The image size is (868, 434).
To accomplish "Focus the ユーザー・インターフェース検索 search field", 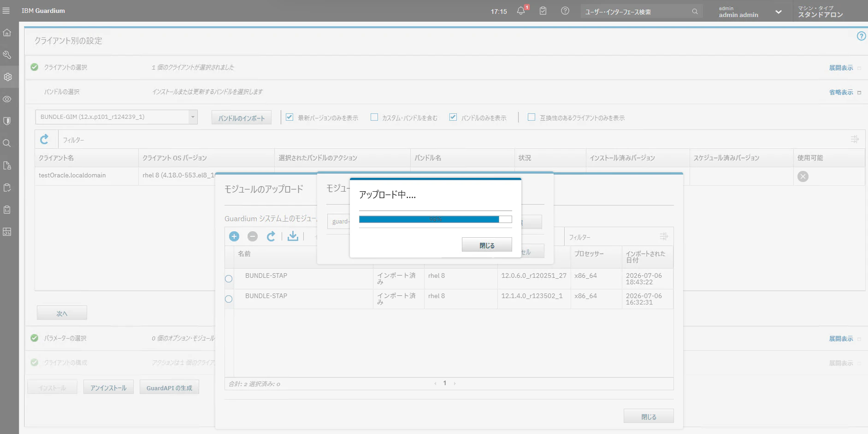I will pos(635,12).
